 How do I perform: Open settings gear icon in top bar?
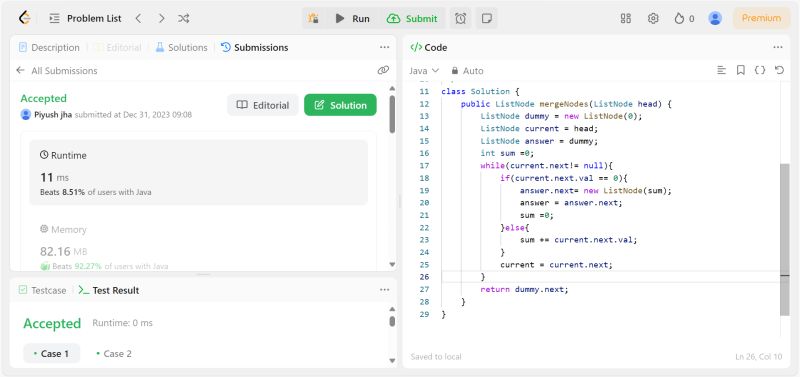click(653, 18)
